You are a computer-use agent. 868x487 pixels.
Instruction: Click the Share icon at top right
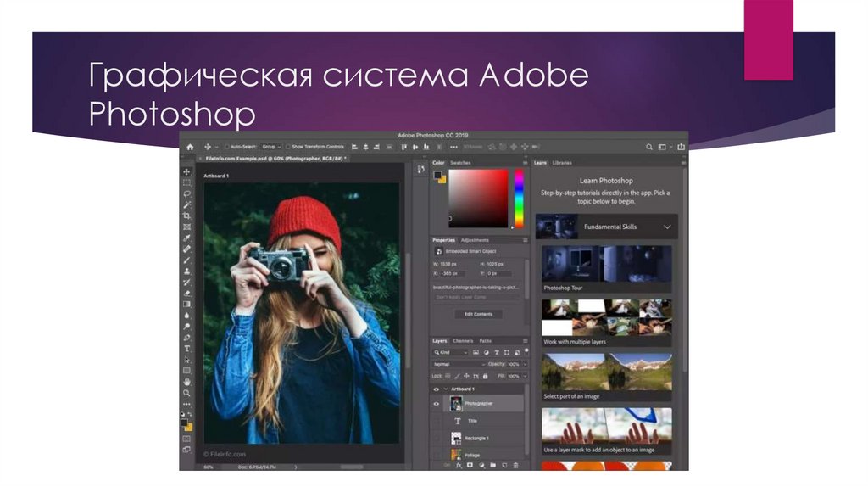[681, 147]
